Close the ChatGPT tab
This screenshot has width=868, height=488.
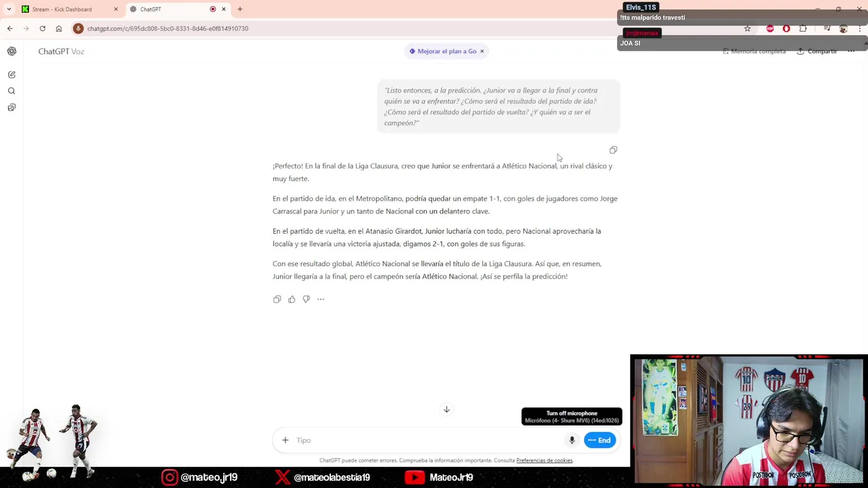click(224, 9)
